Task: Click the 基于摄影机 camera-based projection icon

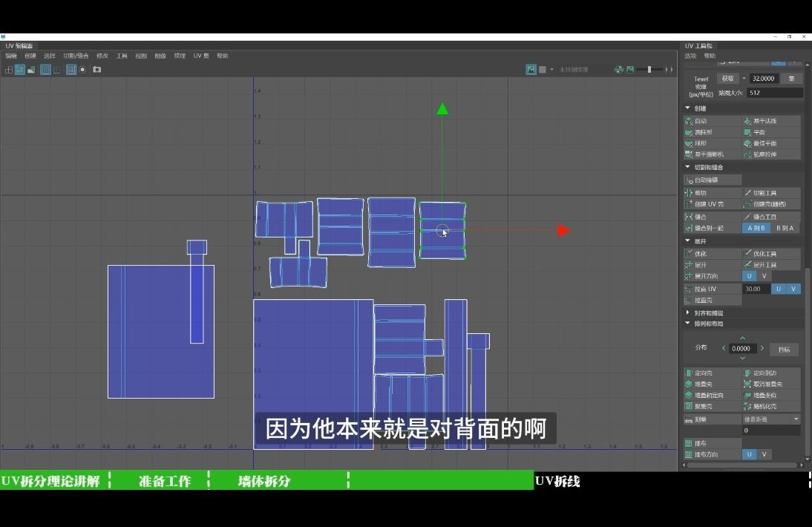Action: point(705,153)
